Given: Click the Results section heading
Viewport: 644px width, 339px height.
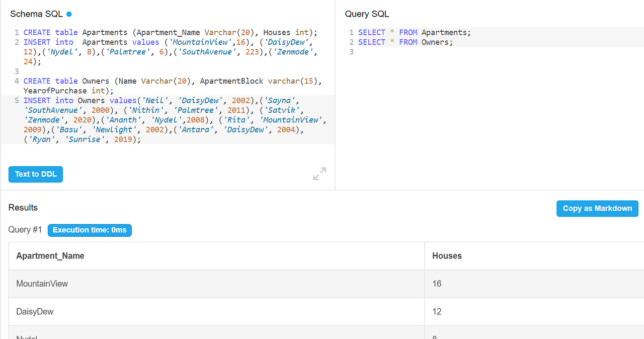Looking at the screenshot, I should pos(22,207).
